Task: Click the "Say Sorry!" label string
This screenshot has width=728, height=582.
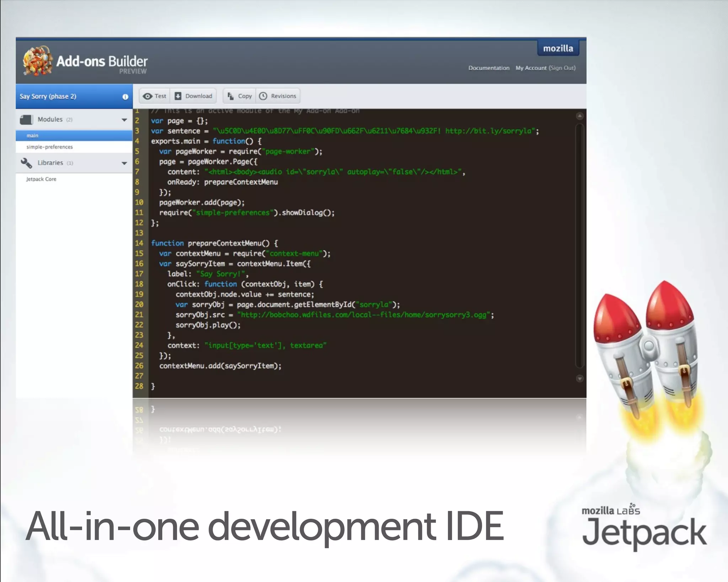Action: (220, 274)
